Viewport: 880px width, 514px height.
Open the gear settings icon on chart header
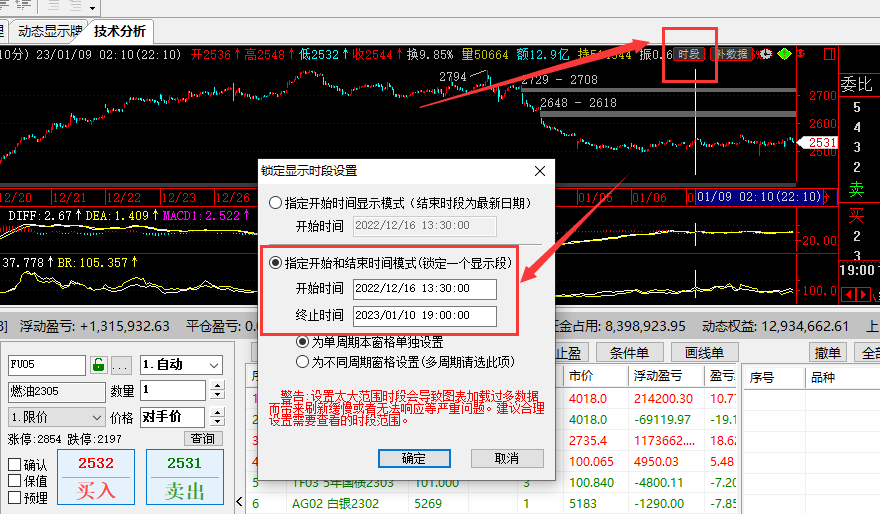point(766,54)
